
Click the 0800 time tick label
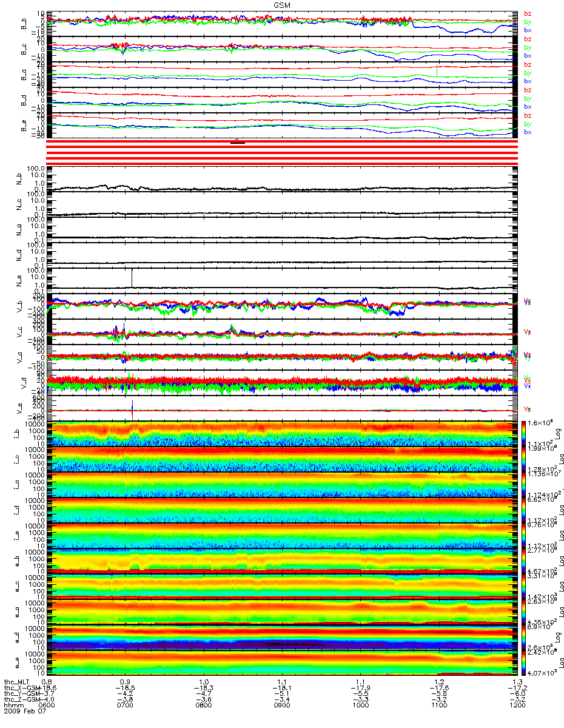(x=204, y=706)
